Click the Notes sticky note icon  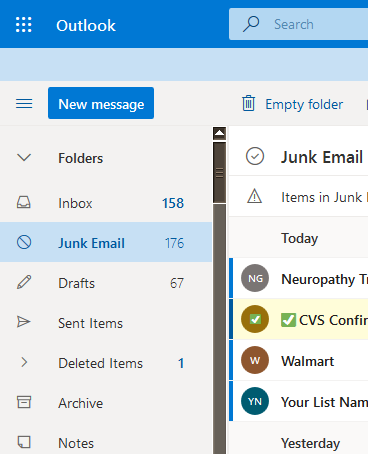coord(24,442)
